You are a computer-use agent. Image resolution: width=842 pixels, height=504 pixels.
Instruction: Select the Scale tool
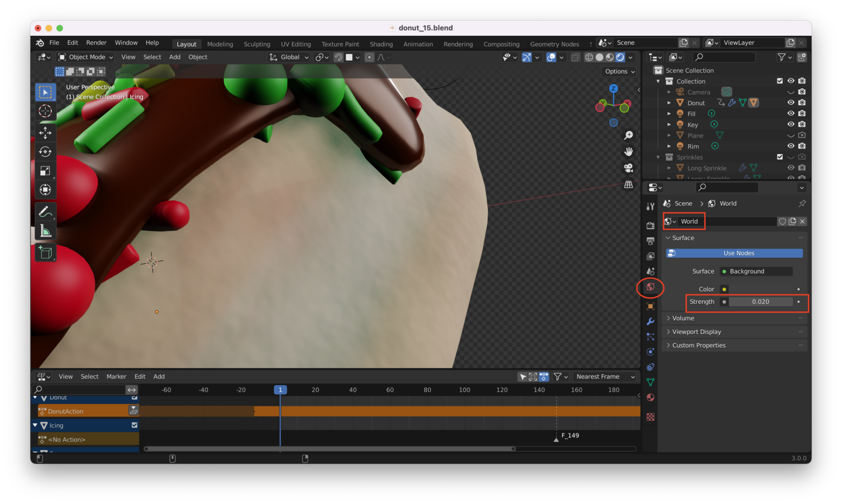46,171
